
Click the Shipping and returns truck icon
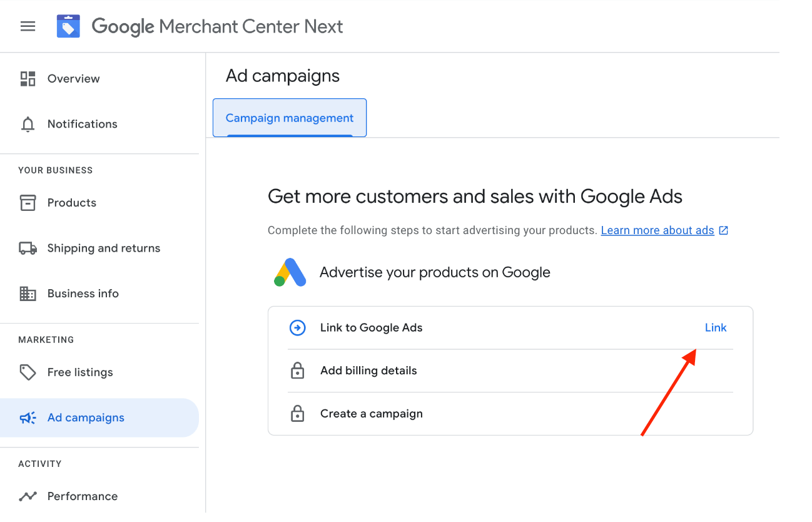coord(28,248)
